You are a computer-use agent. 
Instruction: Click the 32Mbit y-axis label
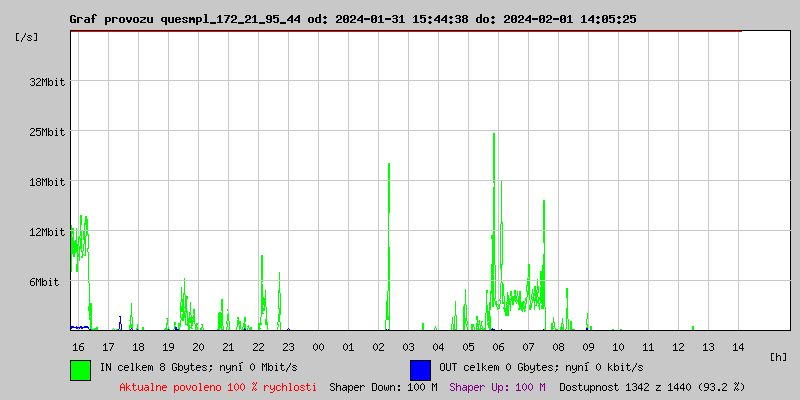(x=47, y=82)
